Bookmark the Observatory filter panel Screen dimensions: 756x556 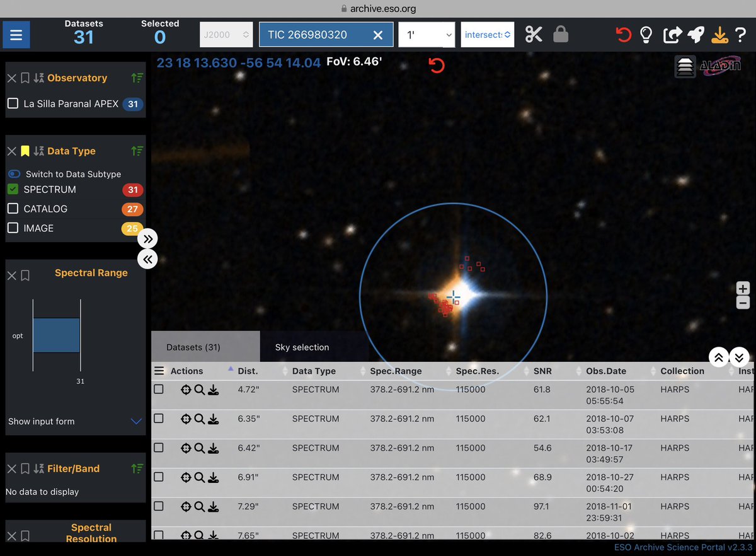(25, 78)
